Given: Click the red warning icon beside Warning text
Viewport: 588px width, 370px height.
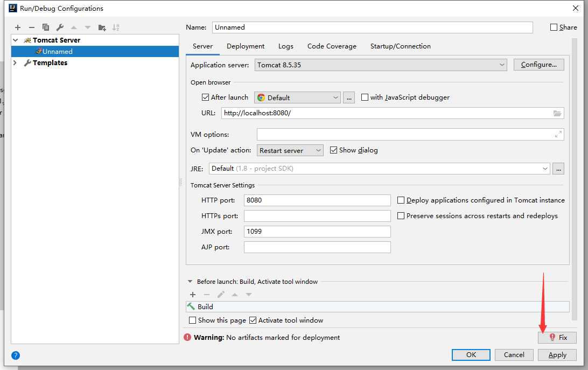Looking at the screenshot, I should click(x=187, y=337).
